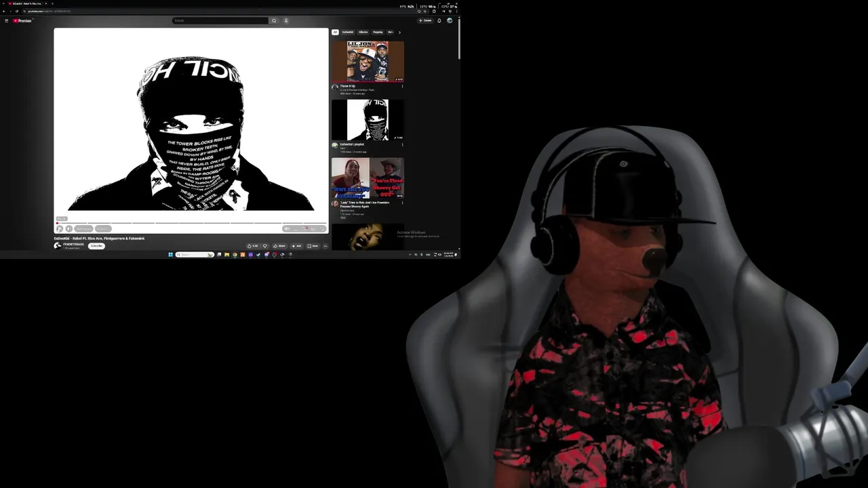Open the player settings gear

pyautogui.click(x=305, y=228)
